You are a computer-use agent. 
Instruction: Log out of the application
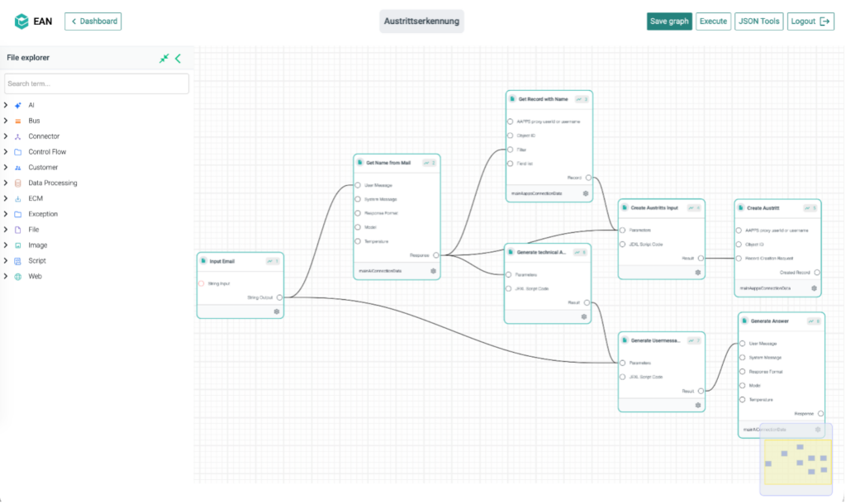pyautogui.click(x=810, y=21)
